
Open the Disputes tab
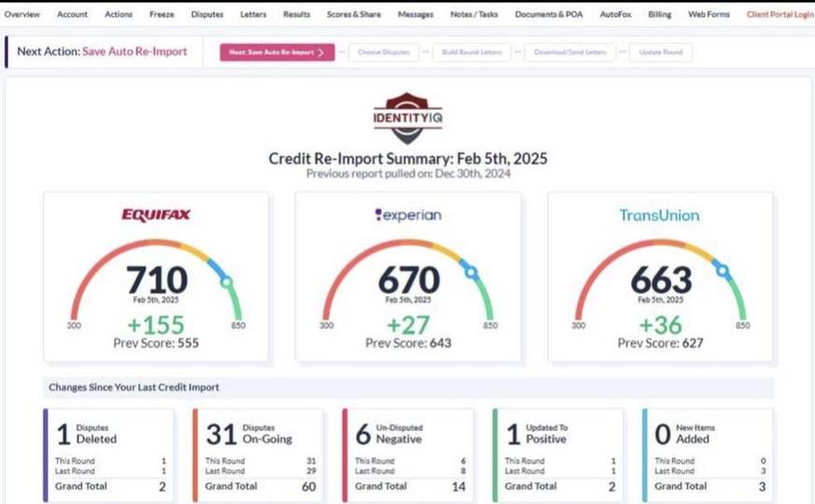coord(207,15)
